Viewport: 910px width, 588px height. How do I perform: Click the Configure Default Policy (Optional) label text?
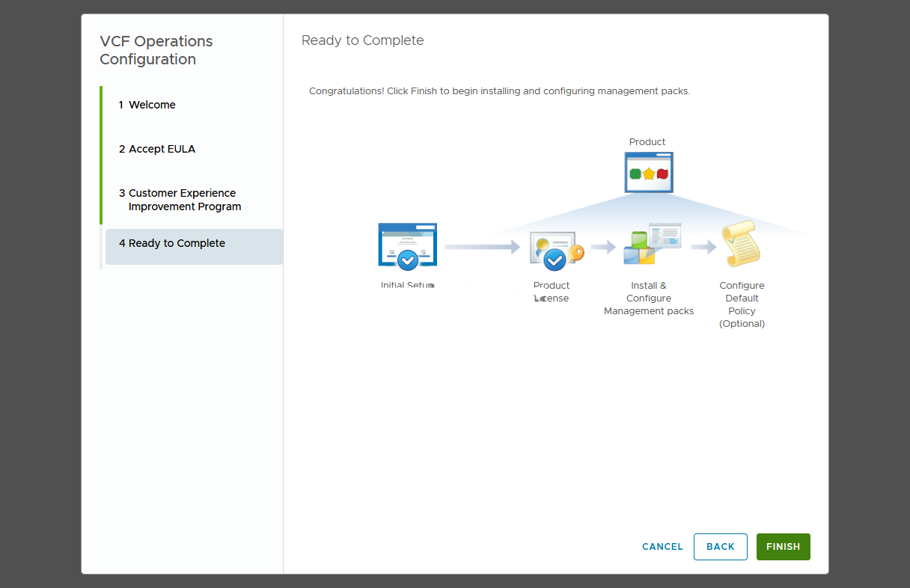pyautogui.click(x=742, y=304)
